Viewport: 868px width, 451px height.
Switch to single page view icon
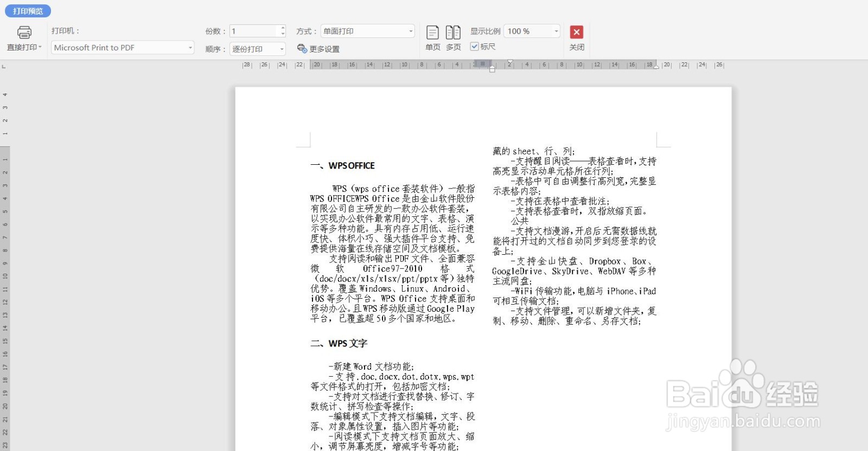[x=432, y=33]
